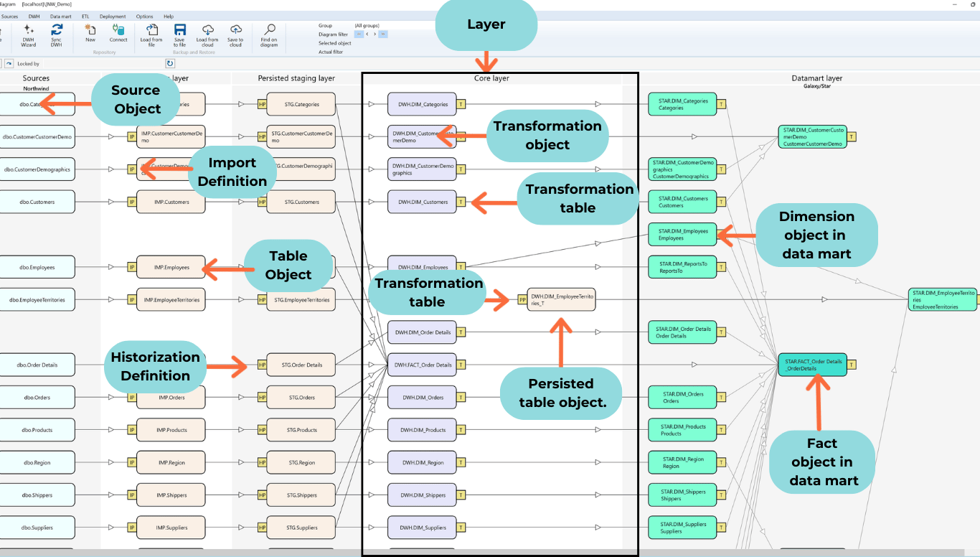The image size is (980, 557).
Task: Go to previous diagram filter
Action: 367,34
